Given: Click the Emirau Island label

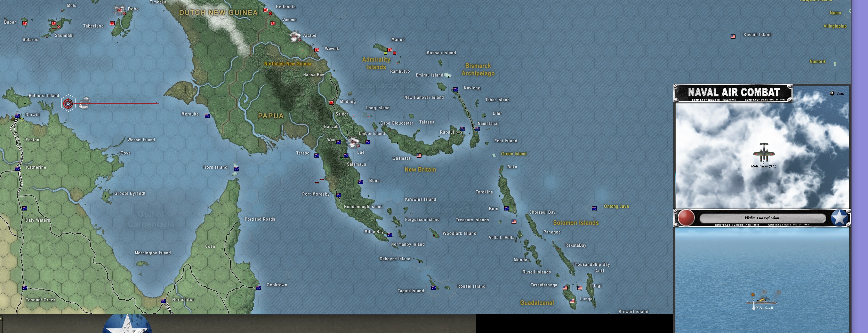Looking at the screenshot, I should [429, 75].
